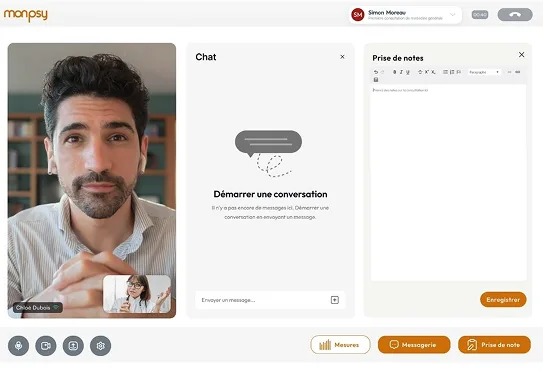Go to the monpsy logo home
Image resolution: width=543 pixels, height=388 pixels.
26,15
